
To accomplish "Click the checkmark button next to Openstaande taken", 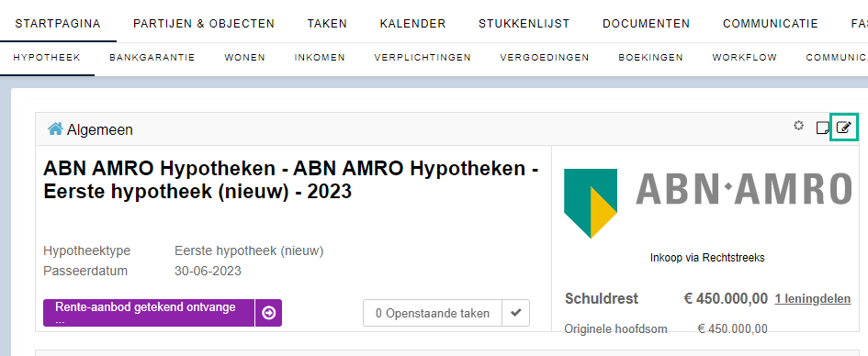I will (516, 313).
